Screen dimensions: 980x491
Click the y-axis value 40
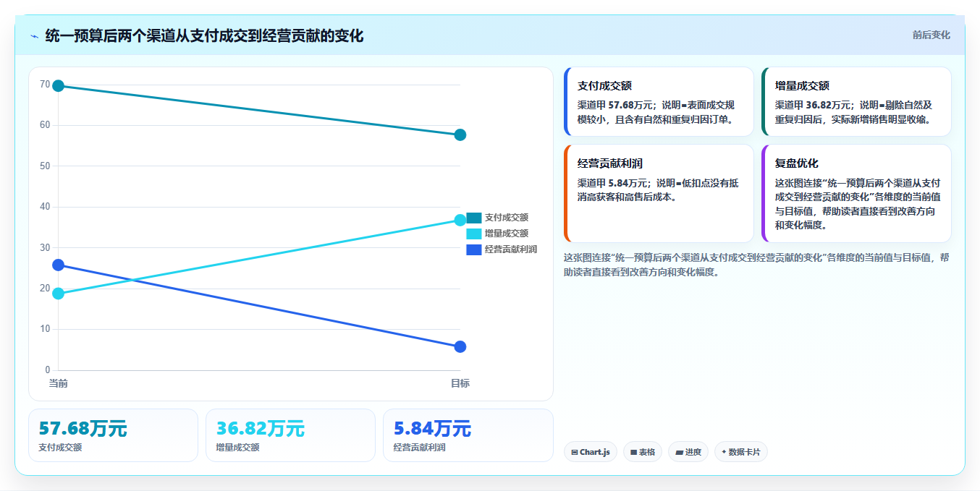click(45, 207)
